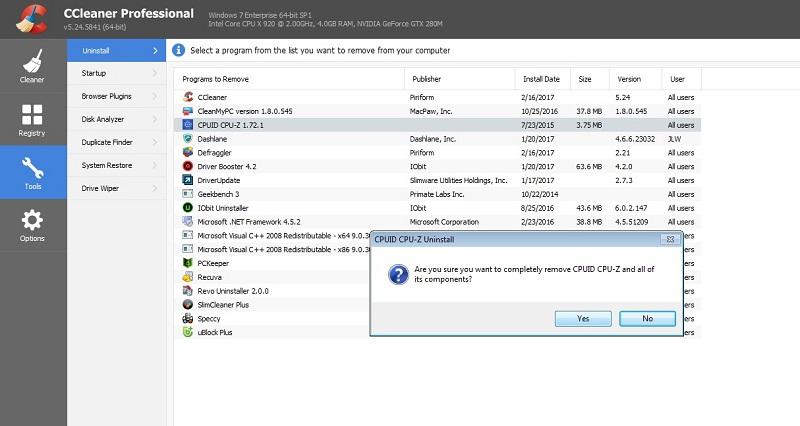Open the Browser Plugins tab
Image resolution: width=800 pixels, height=426 pixels.
pyautogui.click(x=116, y=96)
